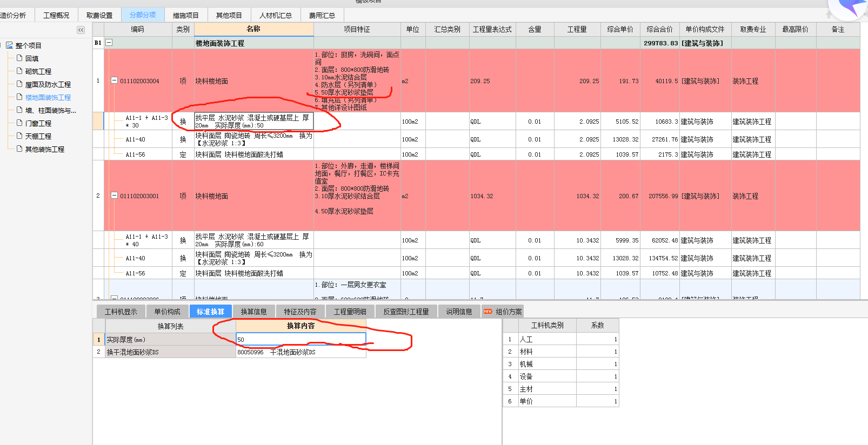868x445 pixels.
Task: Select the 分部分项 tab
Action: [x=143, y=15]
